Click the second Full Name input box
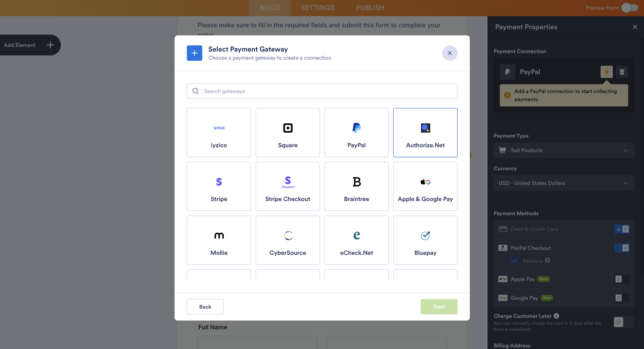The width and height of the screenshot is (644, 349). (x=387, y=342)
